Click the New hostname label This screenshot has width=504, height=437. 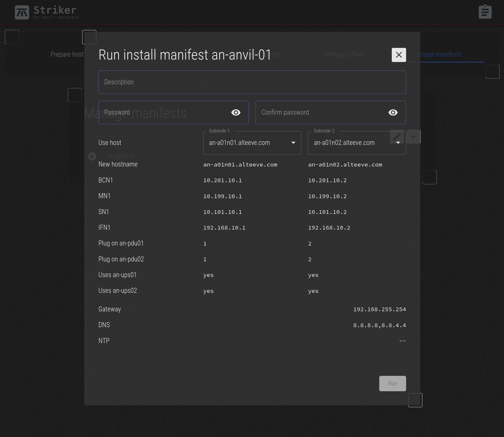coord(118,164)
